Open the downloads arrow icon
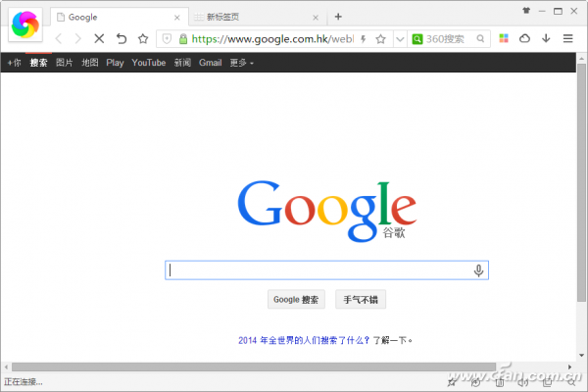Image resolution: width=588 pixels, height=392 pixels. [x=546, y=38]
